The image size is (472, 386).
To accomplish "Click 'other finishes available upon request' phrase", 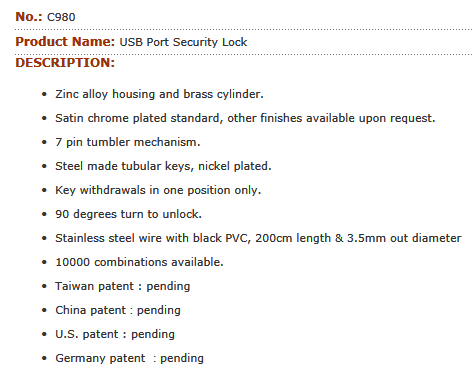I will [331, 118].
